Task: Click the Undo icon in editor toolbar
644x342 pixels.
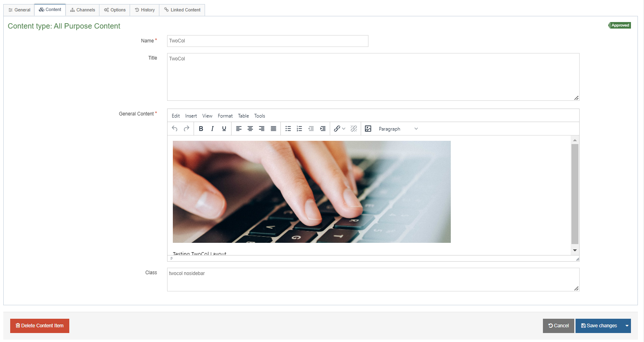Action: click(174, 129)
